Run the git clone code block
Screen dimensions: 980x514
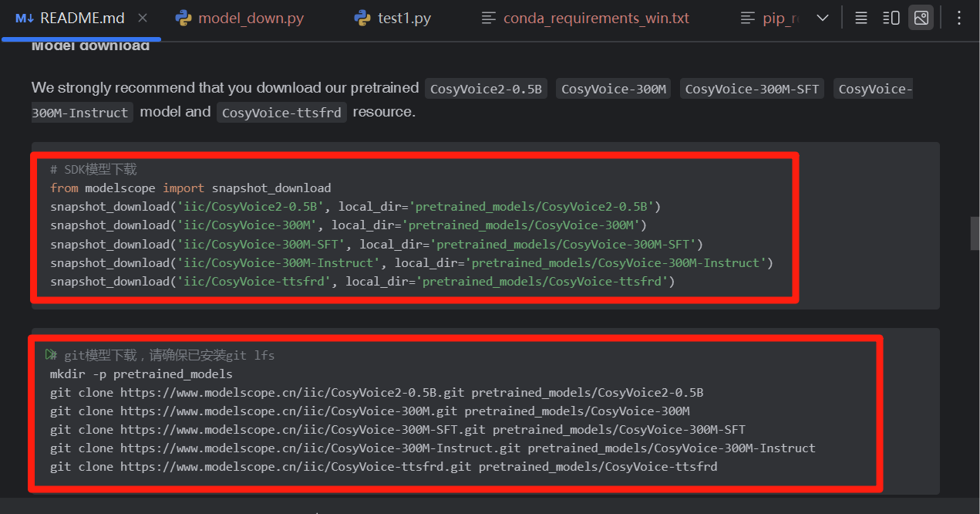(51, 355)
